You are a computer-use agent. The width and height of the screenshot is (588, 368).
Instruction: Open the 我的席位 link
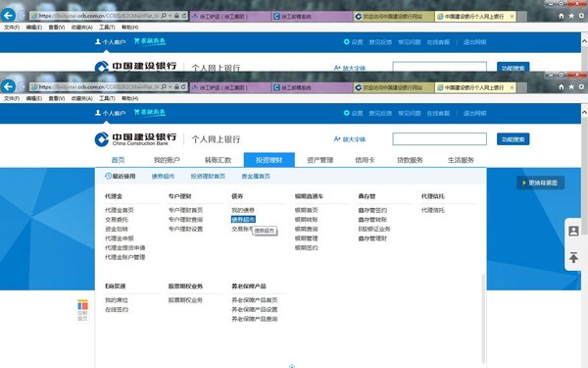(x=117, y=300)
